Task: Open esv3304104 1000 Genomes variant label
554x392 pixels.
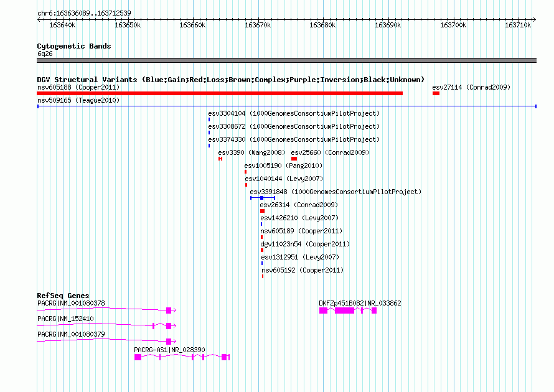Action: tap(294, 113)
